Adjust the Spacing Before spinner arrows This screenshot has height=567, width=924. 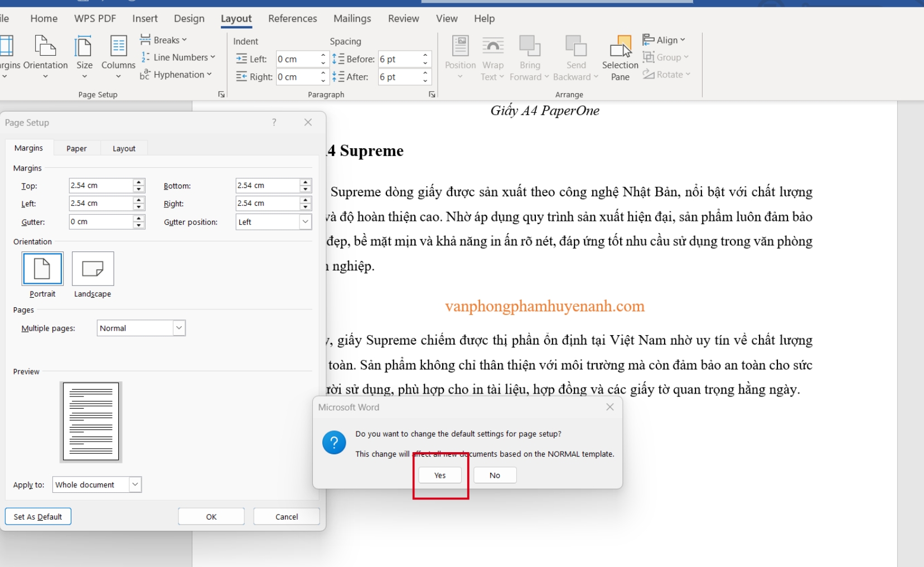pos(425,59)
